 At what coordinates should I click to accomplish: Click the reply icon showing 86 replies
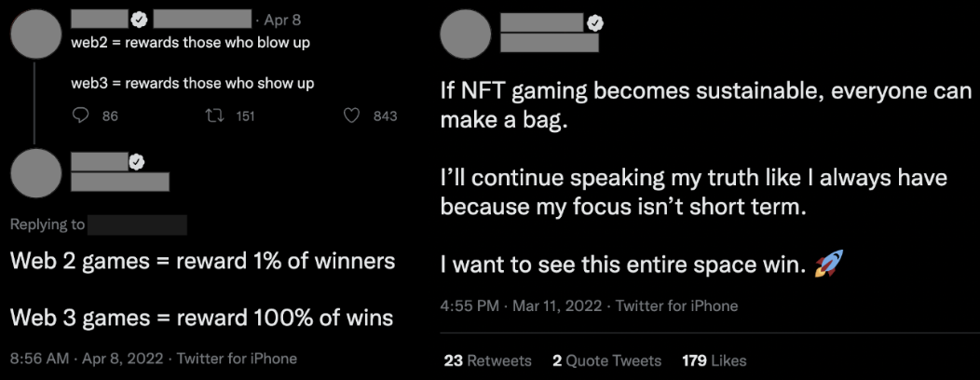click(x=81, y=115)
